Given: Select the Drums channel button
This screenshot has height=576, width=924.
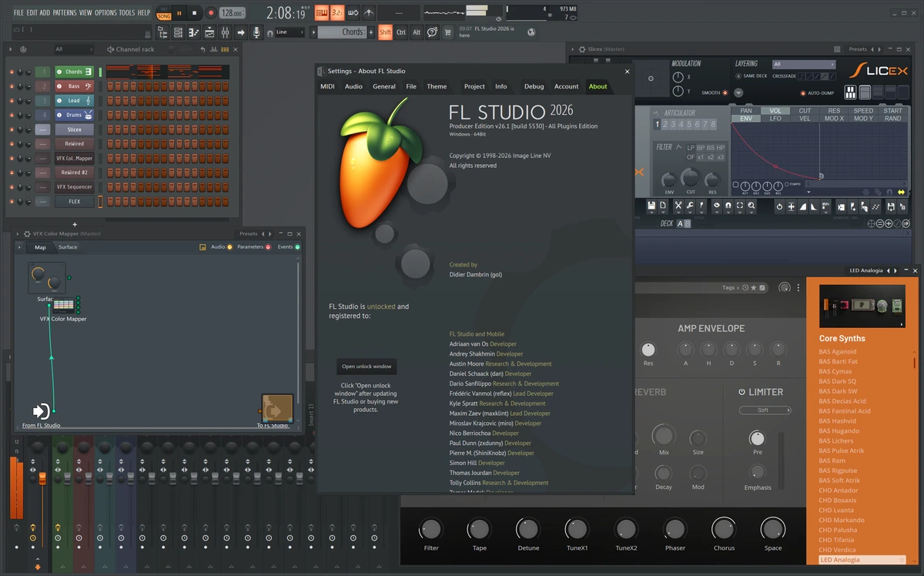Looking at the screenshot, I should 74,115.
